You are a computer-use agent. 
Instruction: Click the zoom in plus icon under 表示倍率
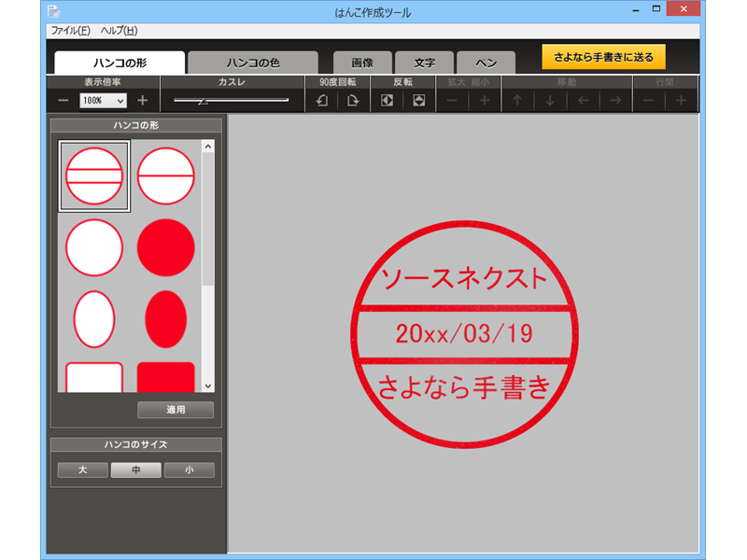143,101
